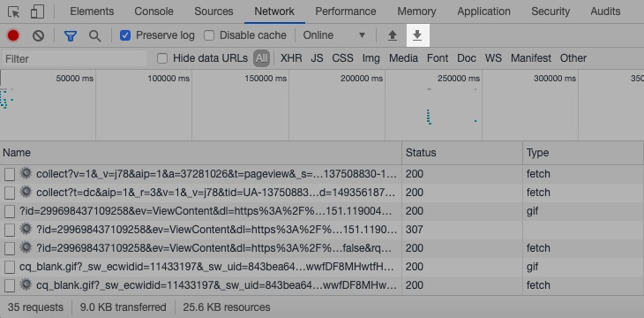Screen dimensions: 644x318
Task: Toggle the device toolbar icon
Action: click(37, 11)
